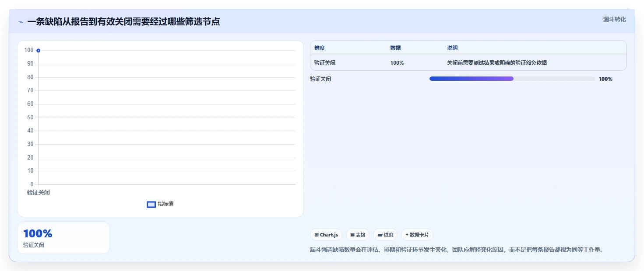Click the 验证关闭 x-axis label
The height and width of the screenshot is (271, 644).
39,192
